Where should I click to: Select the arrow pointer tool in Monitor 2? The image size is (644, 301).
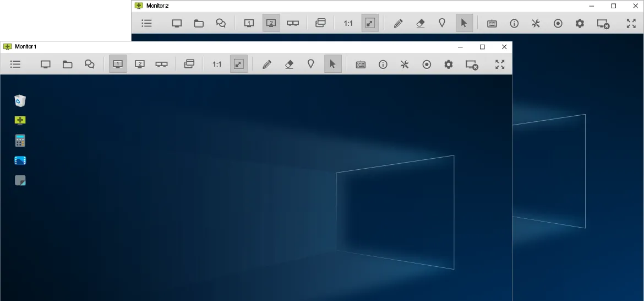[464, 23]
